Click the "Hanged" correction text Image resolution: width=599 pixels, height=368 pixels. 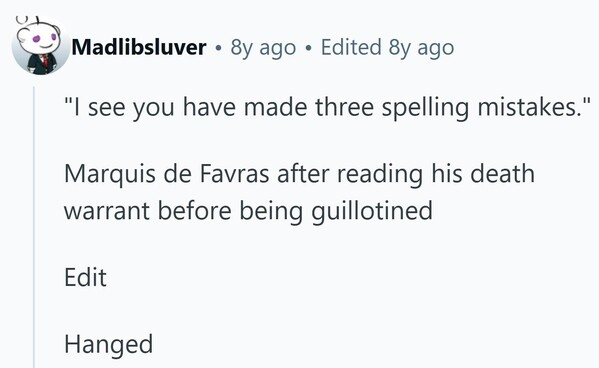point(108,345)
